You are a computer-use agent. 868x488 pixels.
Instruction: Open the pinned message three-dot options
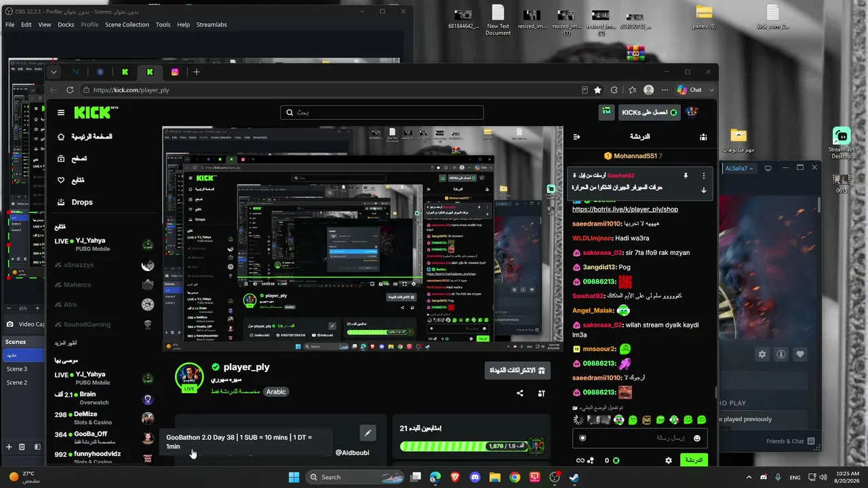click(x=704, y=176)
